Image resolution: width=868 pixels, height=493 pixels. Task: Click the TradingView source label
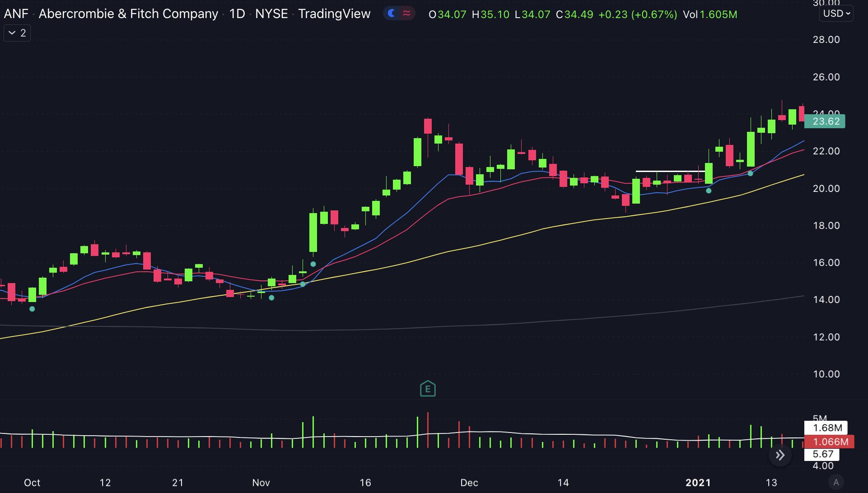click(x=334, y=14)
